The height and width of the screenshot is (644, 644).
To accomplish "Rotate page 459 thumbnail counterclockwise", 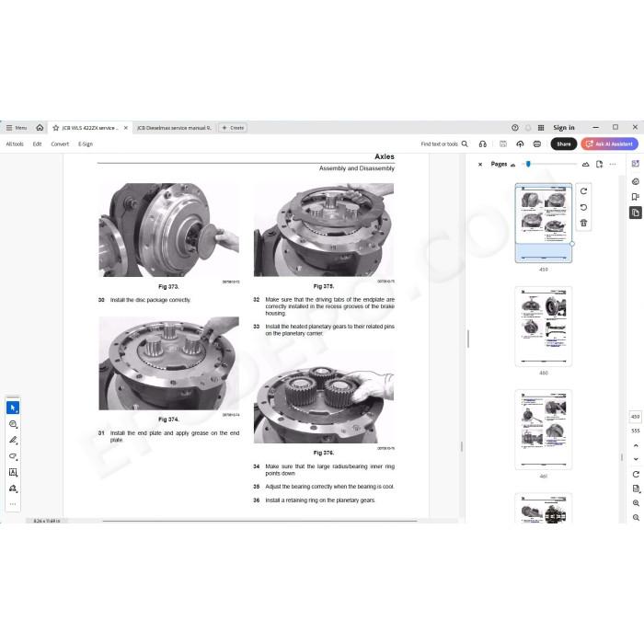I will [x=583, y=207].
